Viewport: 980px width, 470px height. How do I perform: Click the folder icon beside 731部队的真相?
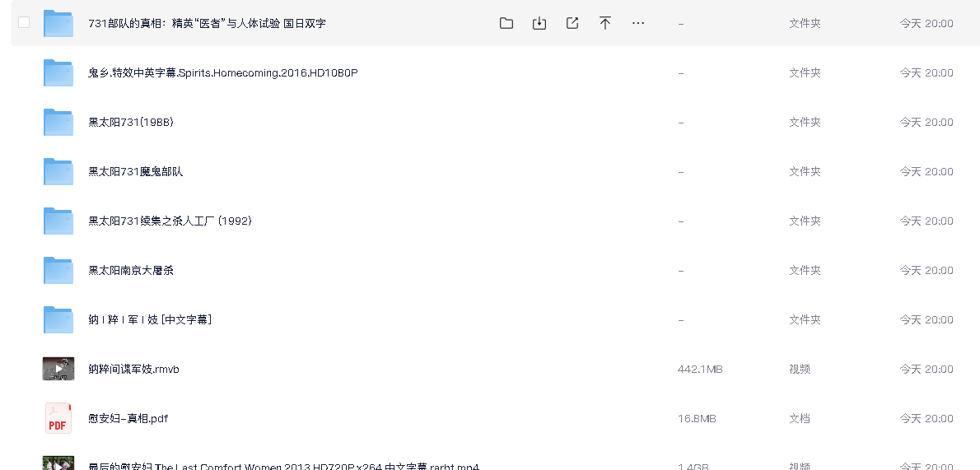(x=58, y=23)
